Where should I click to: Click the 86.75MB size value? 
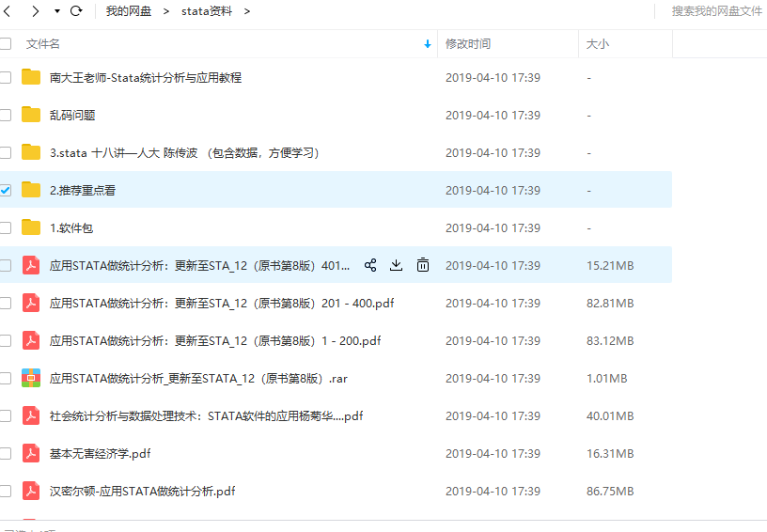point(610,492)
